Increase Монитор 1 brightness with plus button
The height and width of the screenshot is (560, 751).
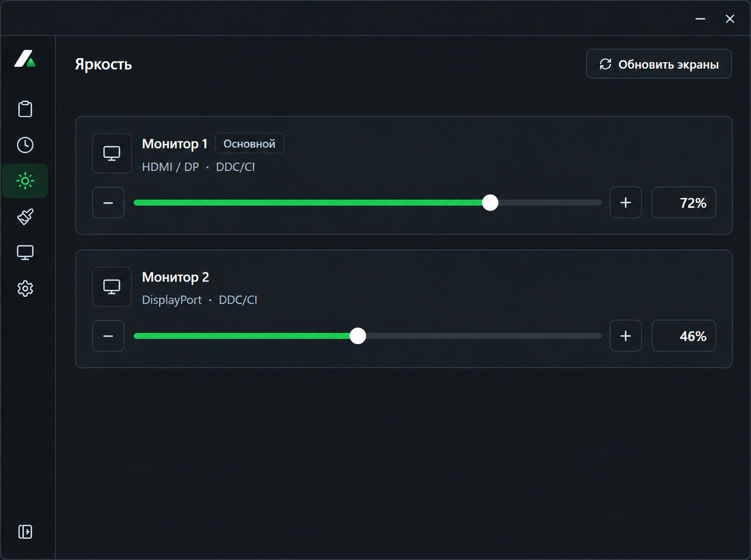coord(625,203)
